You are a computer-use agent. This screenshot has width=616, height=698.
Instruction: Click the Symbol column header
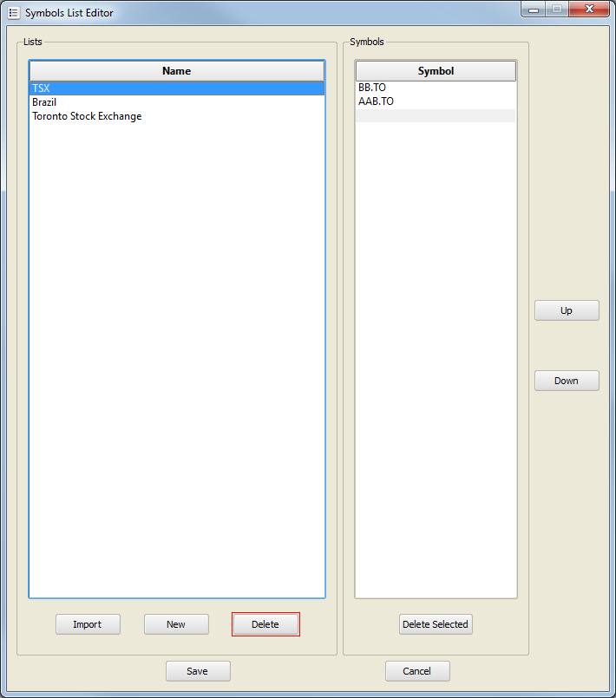(436, 71)
